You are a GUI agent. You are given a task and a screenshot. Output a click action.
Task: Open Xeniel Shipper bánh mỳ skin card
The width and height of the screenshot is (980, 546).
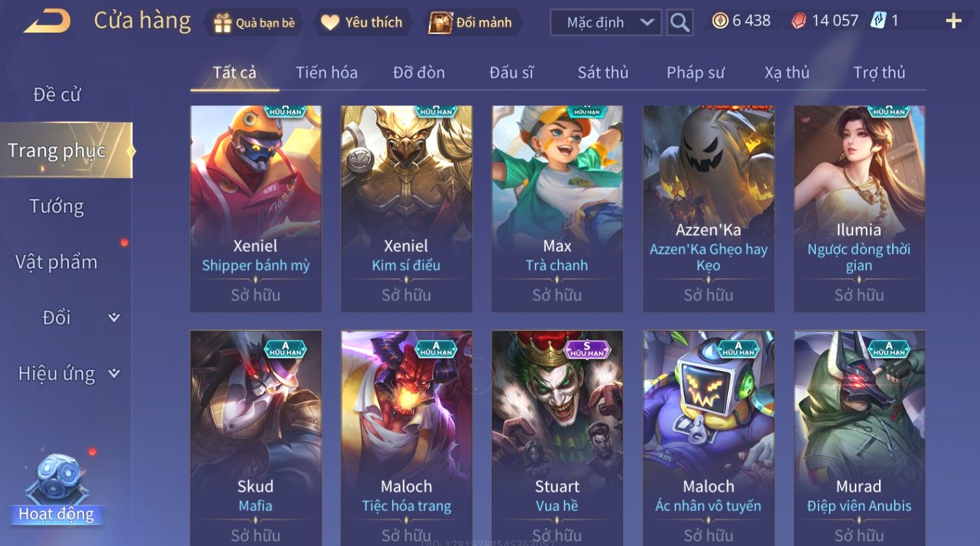[x=256, y=209]
